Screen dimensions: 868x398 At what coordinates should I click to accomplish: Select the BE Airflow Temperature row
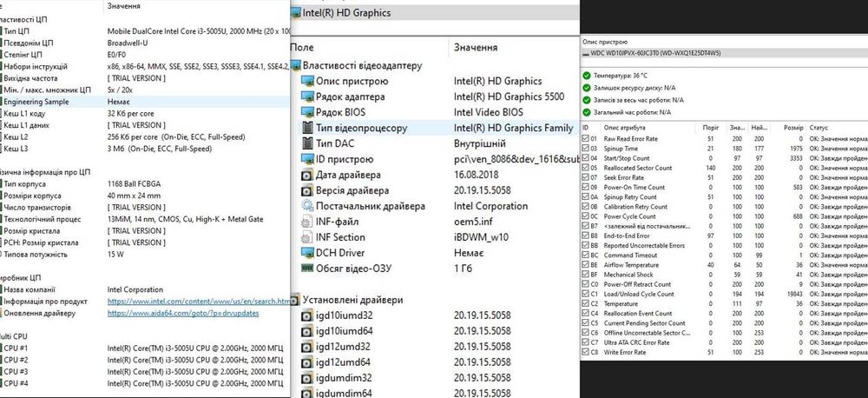724,265
